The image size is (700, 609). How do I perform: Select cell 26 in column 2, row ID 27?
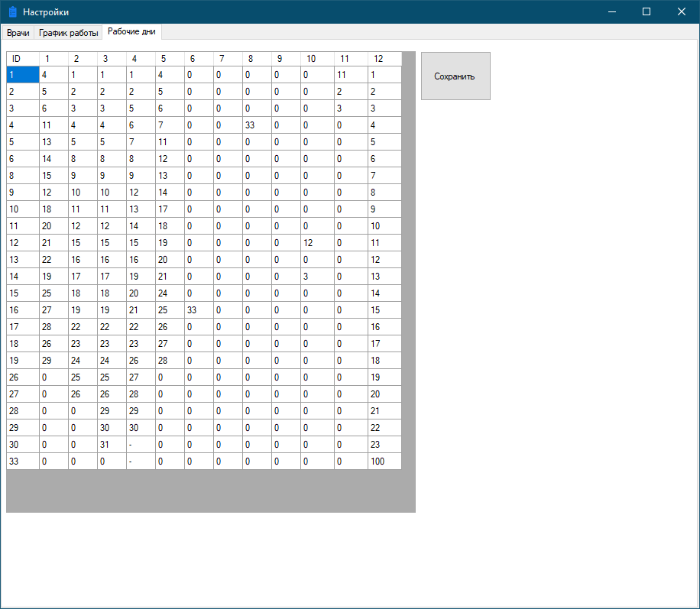point(83,394)
